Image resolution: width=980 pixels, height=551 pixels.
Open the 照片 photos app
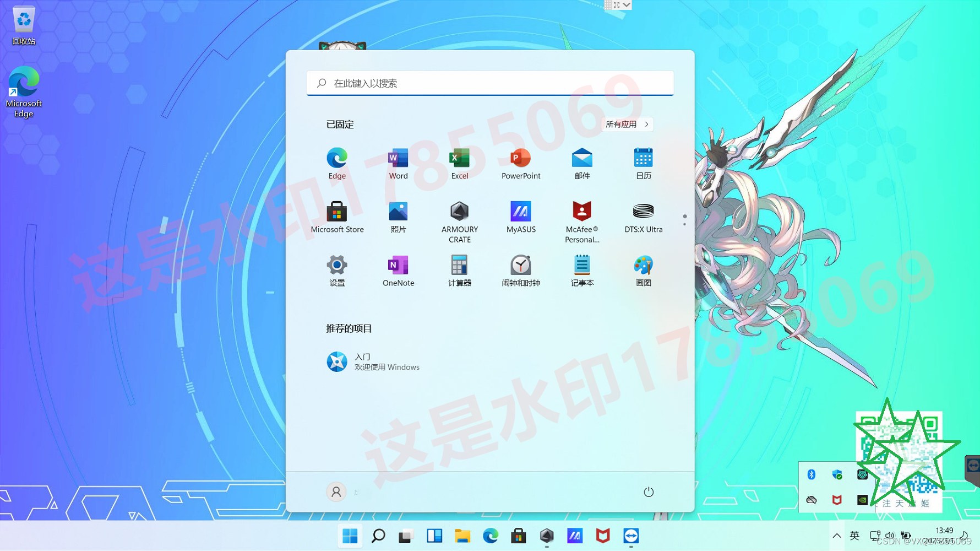pos(398,218)
